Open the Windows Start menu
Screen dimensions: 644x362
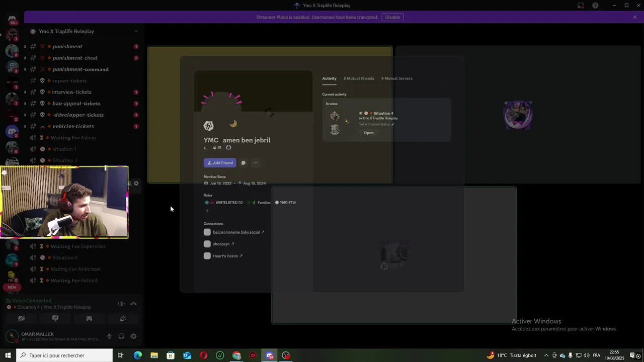point(8,355)
